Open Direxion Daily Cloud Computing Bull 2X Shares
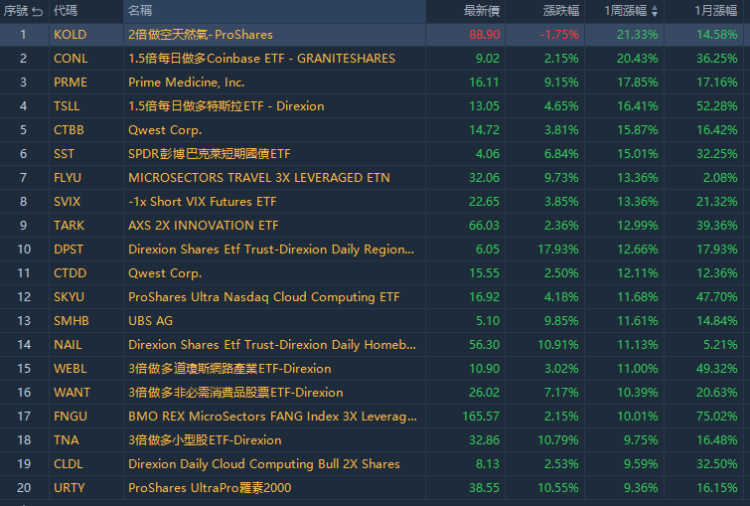 [x=264, y=464]
